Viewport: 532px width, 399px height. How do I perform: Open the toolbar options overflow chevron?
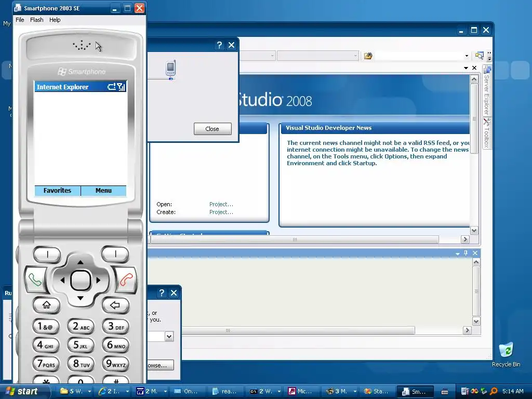489,56
